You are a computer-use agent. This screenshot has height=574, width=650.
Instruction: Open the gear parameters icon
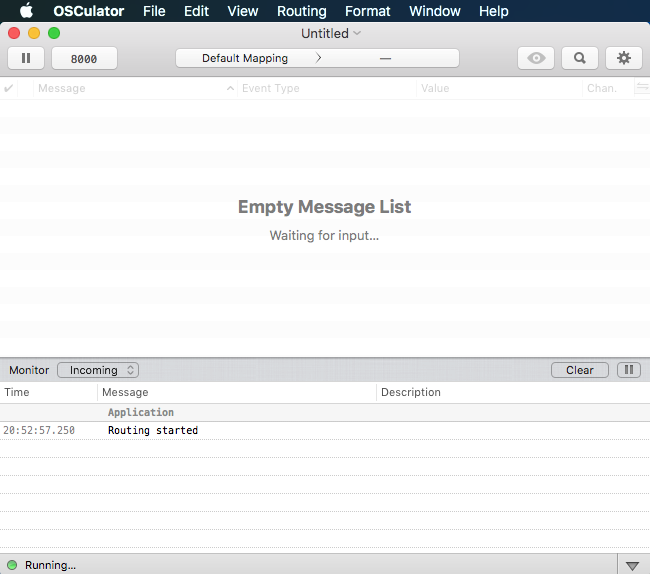coord(624,58)
